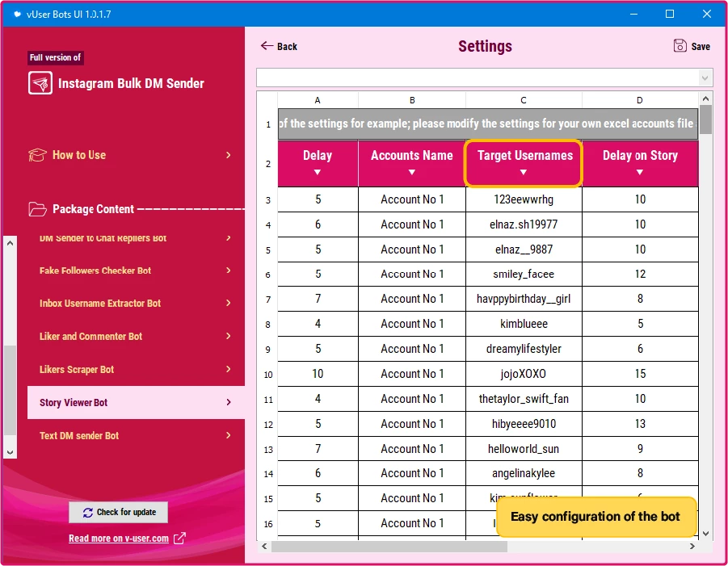The width and height of the screenshot is (728, 566).
Task: Select Likers Scraper Bot
Action: tap(136, 369)
